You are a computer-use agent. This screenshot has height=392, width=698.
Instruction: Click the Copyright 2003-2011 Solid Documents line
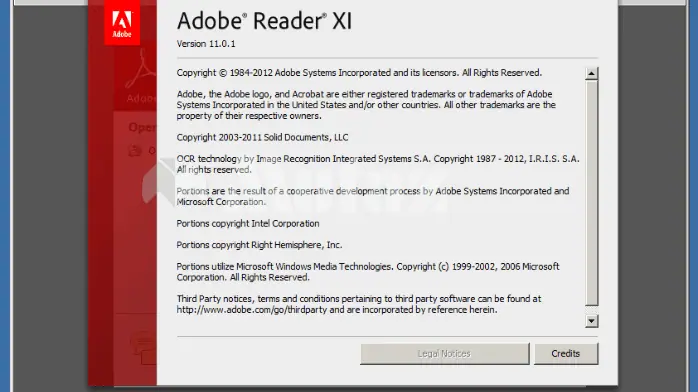pyautogui.click(x=262, y=137)
